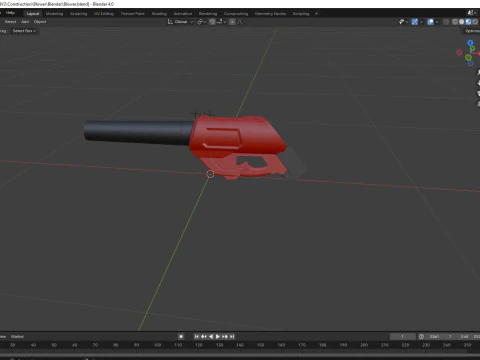Switch to the Modeling workspace tab
The width and height of the screenshot is (480, 360).
(x=54, y=14)
